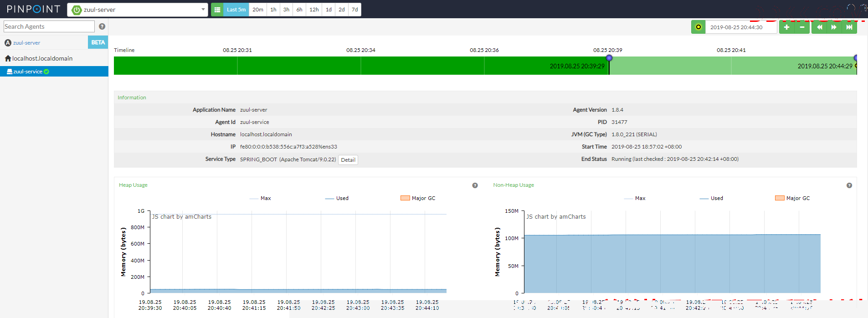Click the Agent Version value 1.8.4

(x=617, y=110)
